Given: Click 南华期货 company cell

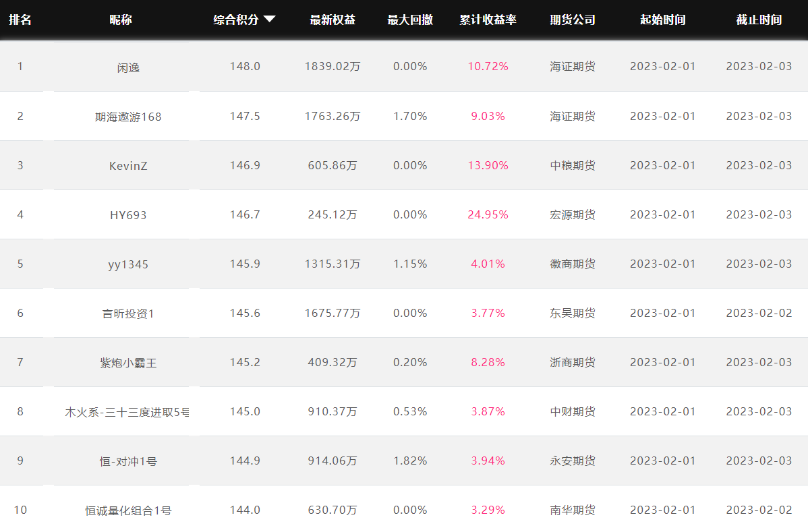Looking at the screenshot, I should tap(573, 510).
